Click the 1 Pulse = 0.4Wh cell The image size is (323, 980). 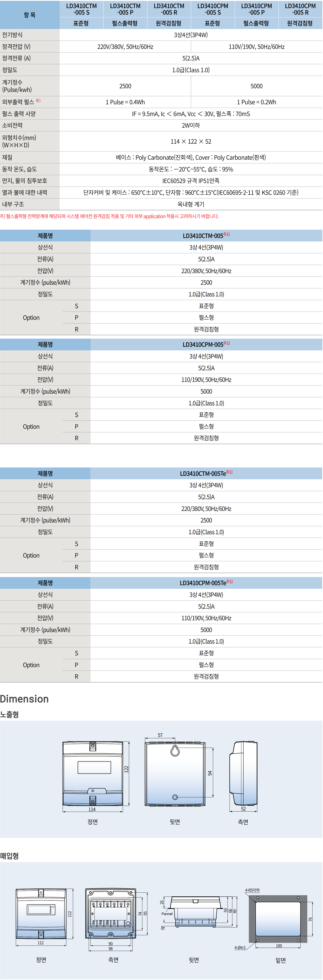(x=125, y=102)
